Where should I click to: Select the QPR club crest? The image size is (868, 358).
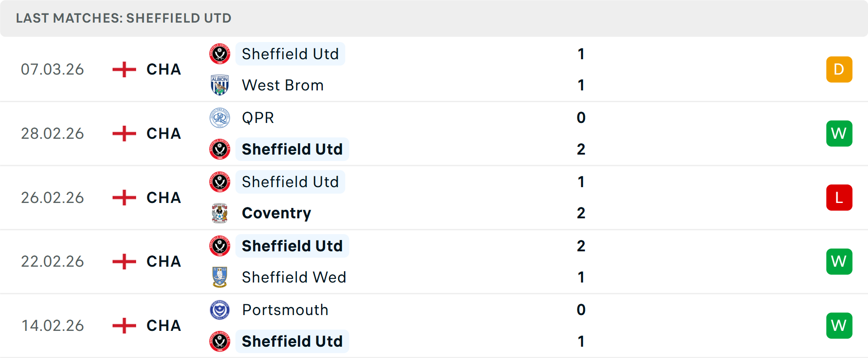tap(220, 118)
